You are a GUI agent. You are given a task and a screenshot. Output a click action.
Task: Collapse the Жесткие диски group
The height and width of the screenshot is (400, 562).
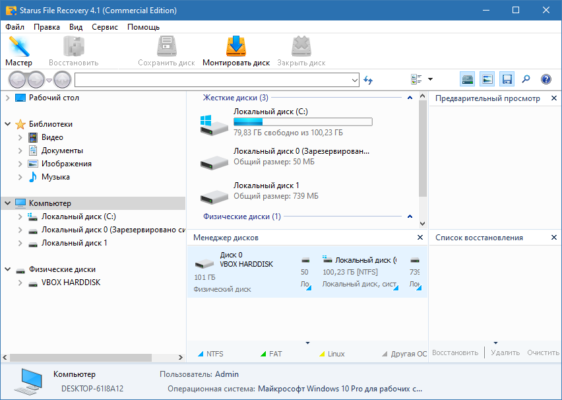click(x=410, y=98)
